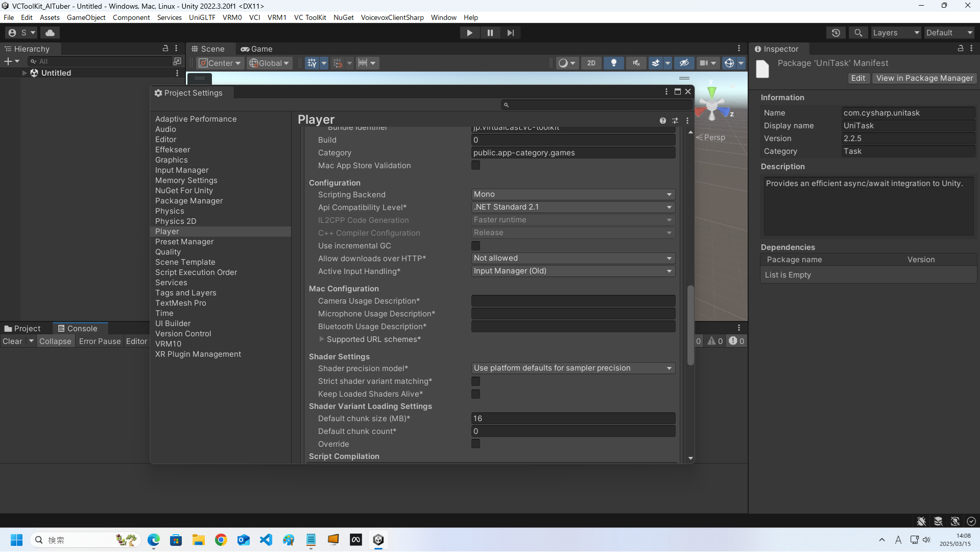Click View in Package Manager button
The height and width of the screenshot is (552, 980).
tap(924, 78)
